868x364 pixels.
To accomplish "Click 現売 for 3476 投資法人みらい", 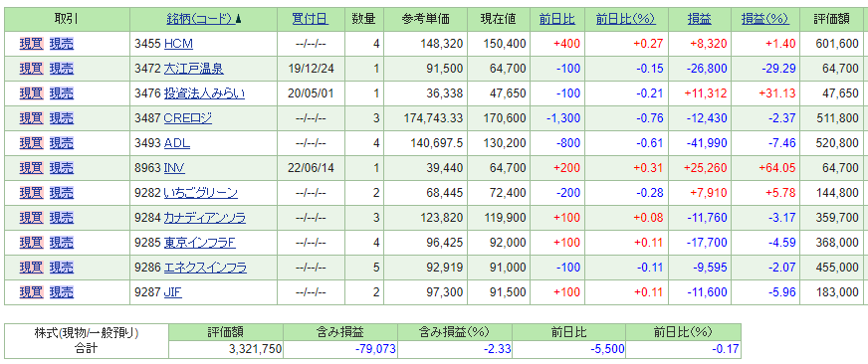I will (61, 92).
